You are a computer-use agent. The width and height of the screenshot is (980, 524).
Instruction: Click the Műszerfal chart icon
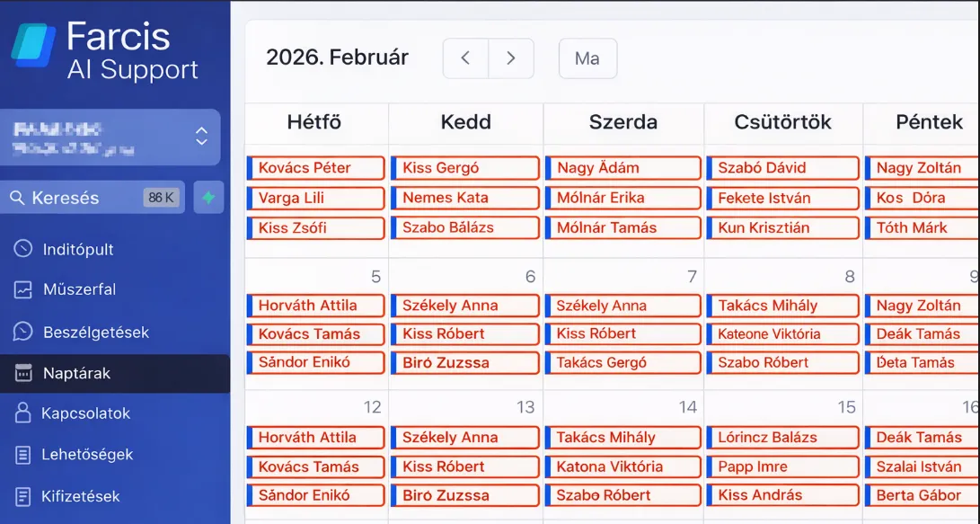pos(23,289)
